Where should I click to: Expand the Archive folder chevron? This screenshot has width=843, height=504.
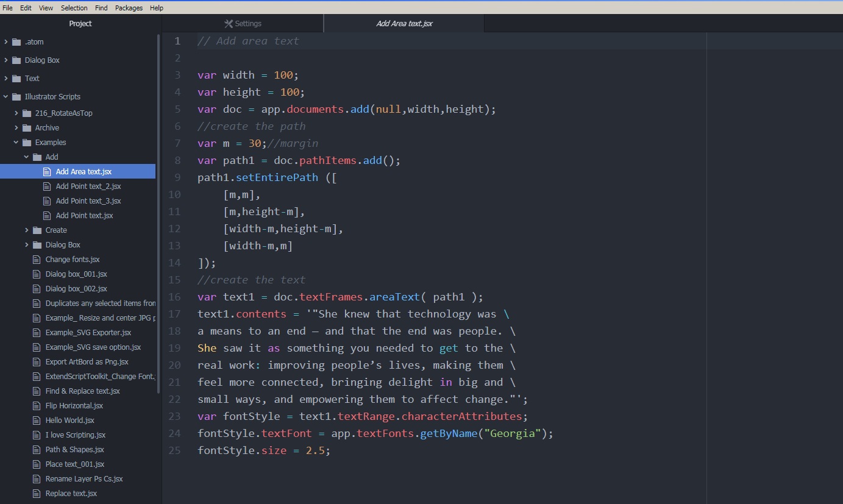(16, 128)
